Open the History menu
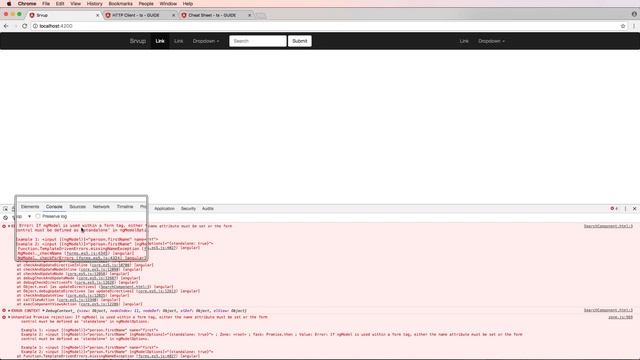 (x=94, y=4)
